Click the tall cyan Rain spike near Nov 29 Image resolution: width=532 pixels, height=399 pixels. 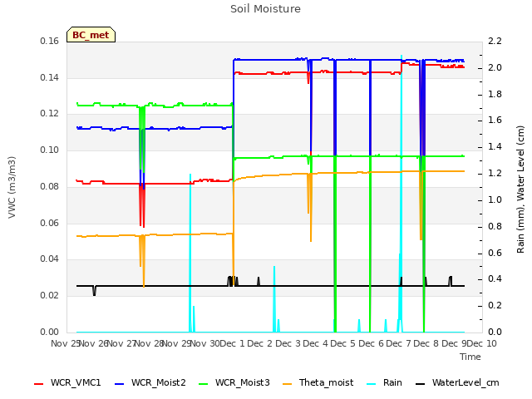[190, 253]
